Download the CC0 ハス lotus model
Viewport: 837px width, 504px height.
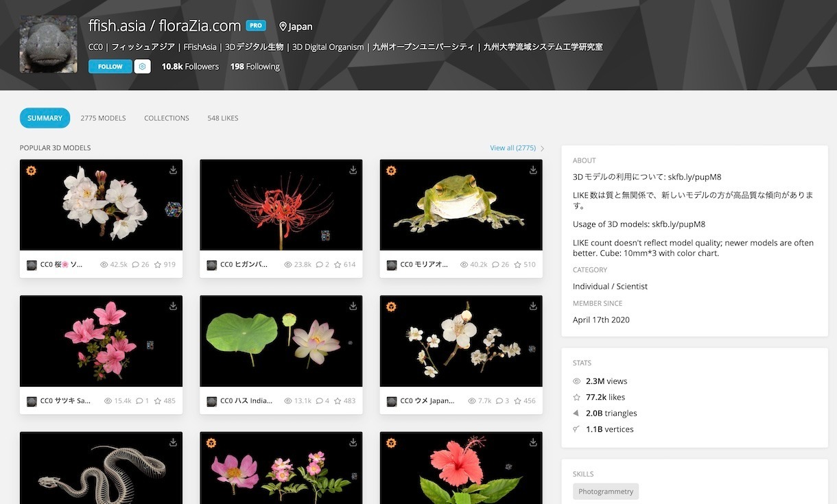coord(353,306)
